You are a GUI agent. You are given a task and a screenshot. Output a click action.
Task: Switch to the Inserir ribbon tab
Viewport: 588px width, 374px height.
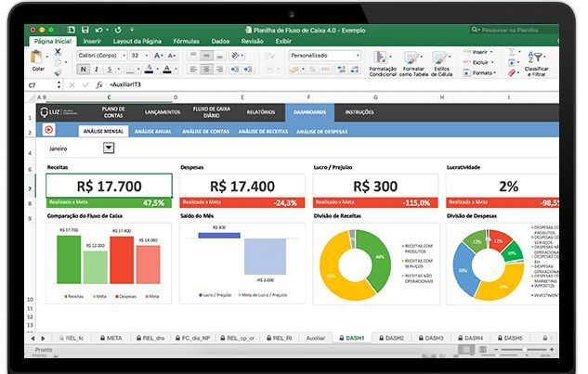point(92,41)
